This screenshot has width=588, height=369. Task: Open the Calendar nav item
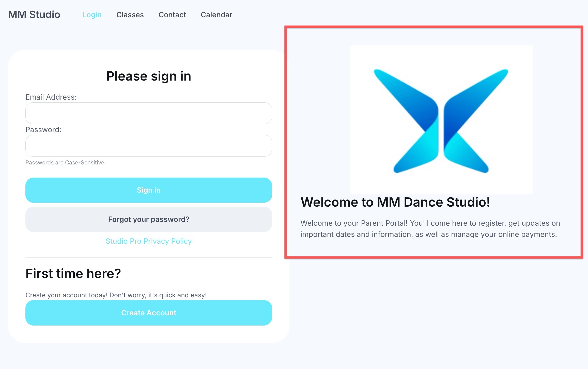(216, 15)
